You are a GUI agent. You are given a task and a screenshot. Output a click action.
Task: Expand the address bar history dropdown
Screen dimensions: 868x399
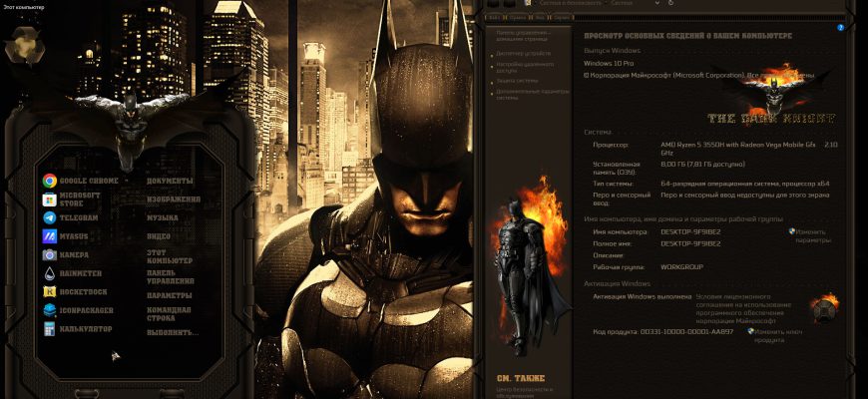657,3
